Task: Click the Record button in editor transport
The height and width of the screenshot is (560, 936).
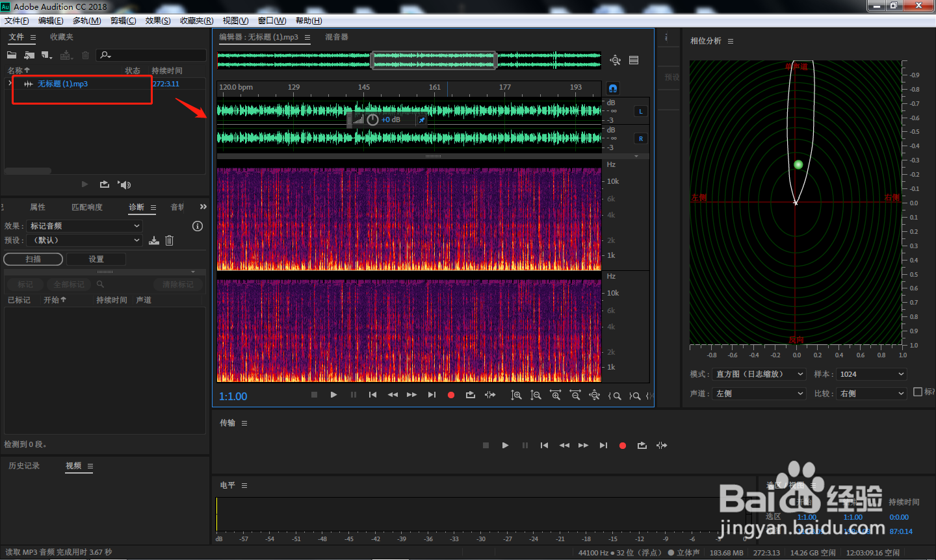Action: (x=451, y=395)
